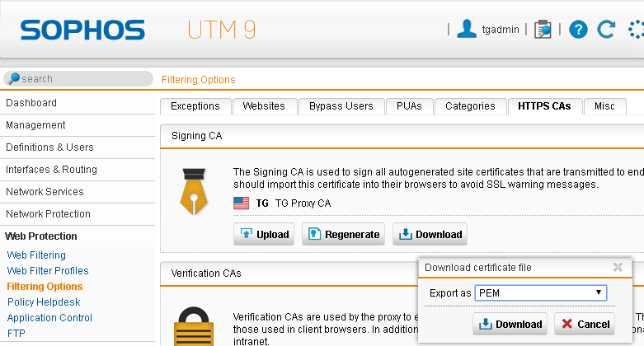
Task: Open the Web Filter Profiles link
Action: pos(48,271)
